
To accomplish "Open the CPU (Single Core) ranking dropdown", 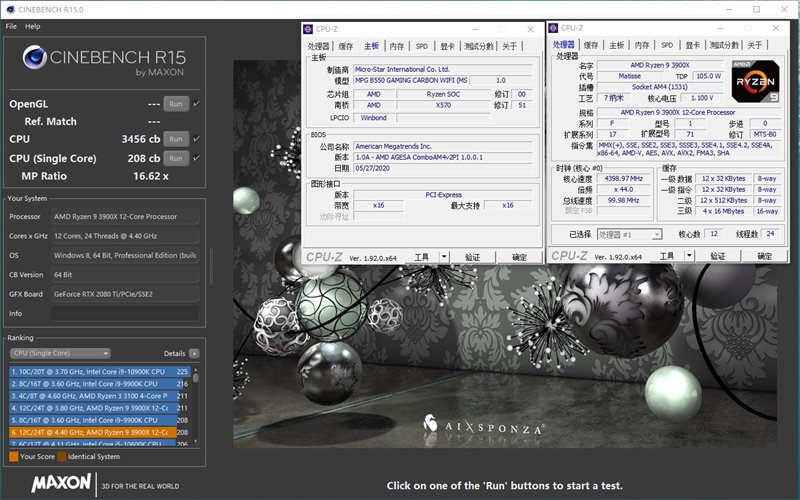I will point(60,353).
